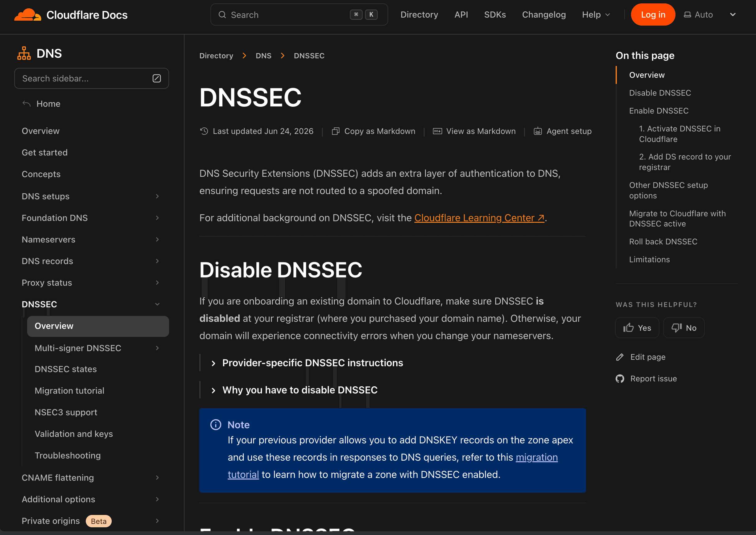Open the Auto theme dropdown arrow
This screenshot has width=756, height=535.
coord(733,15)
